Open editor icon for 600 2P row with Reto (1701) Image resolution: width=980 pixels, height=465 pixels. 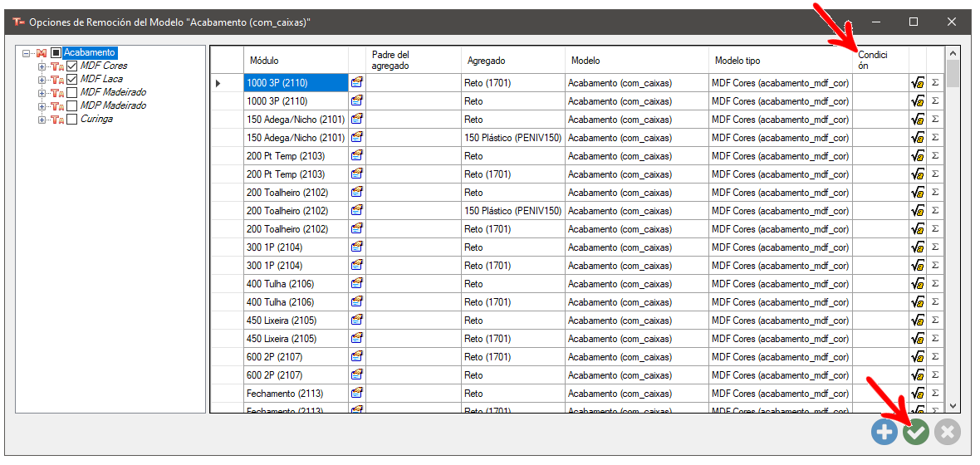point(357,357)
